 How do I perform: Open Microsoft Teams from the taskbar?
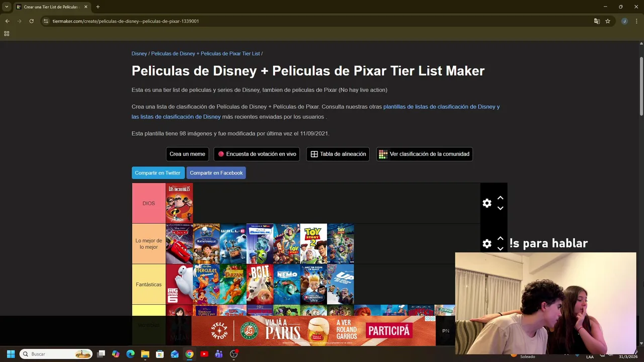219,354
